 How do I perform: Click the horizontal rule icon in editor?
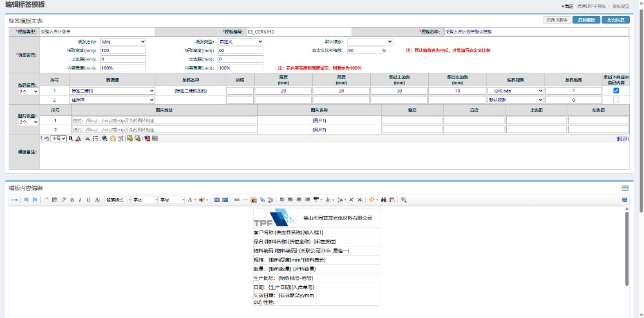pos(245,200)
